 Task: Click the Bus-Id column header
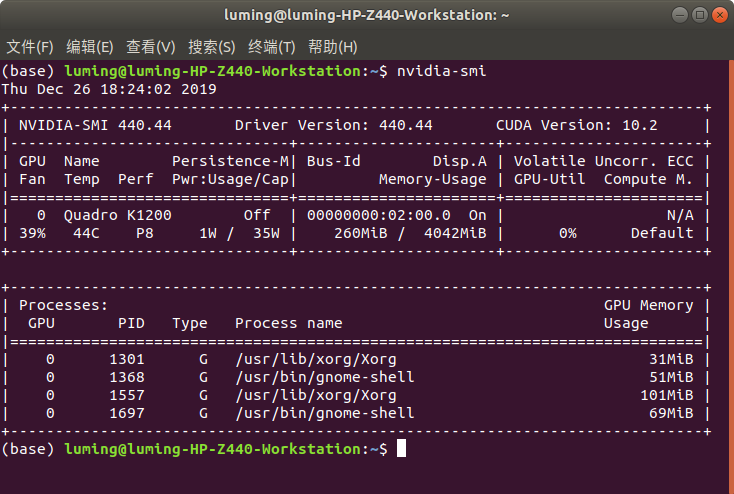[333, 161]
